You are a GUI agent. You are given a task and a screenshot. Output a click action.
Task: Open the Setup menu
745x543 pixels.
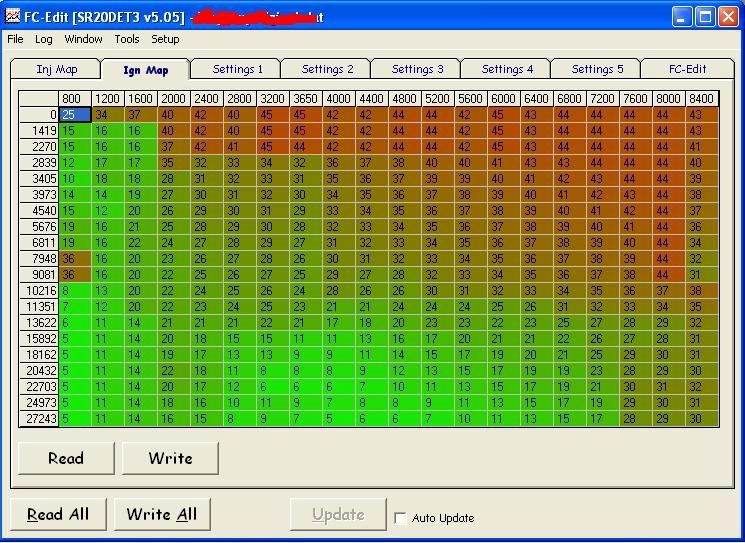[165, 39]
